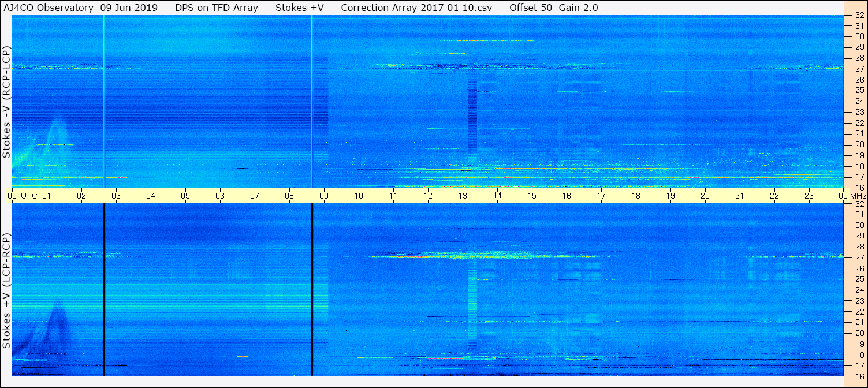Click the 19 MHz label of upper panel
Image resolution: width=868 pixels, height=388 pixels.
859,155
